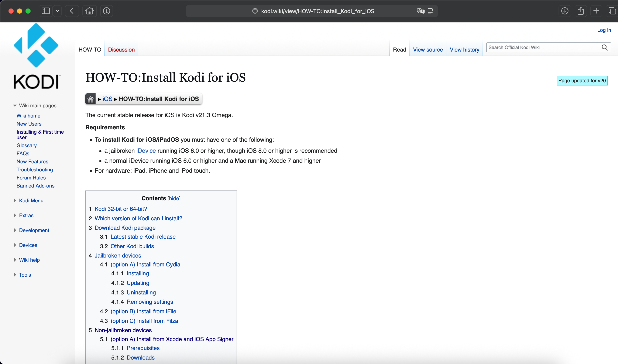Image resolution: width=618 pixels, height=364 pixels.
Task: Open the Kodi logo link
Action: [x=36, y=56]
